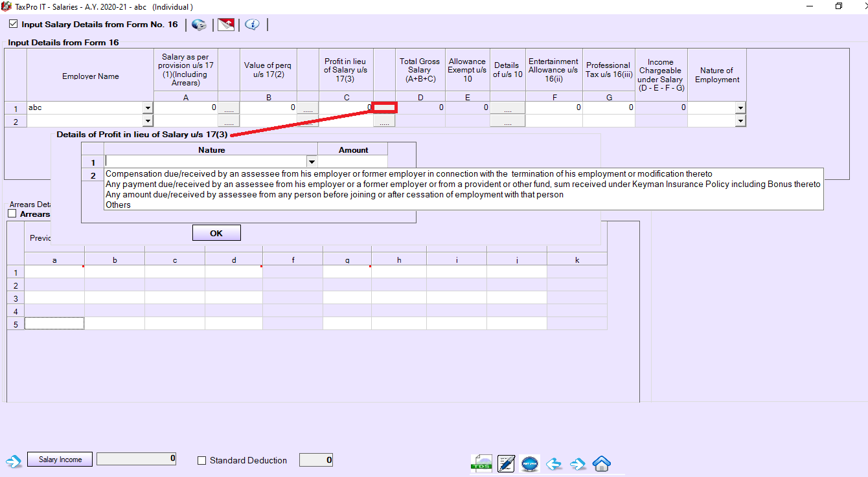Open Nature of Employment dropdown in row 1
This screenshot has height=477, width=868.
pyautogui.click(x=740, y=108)
